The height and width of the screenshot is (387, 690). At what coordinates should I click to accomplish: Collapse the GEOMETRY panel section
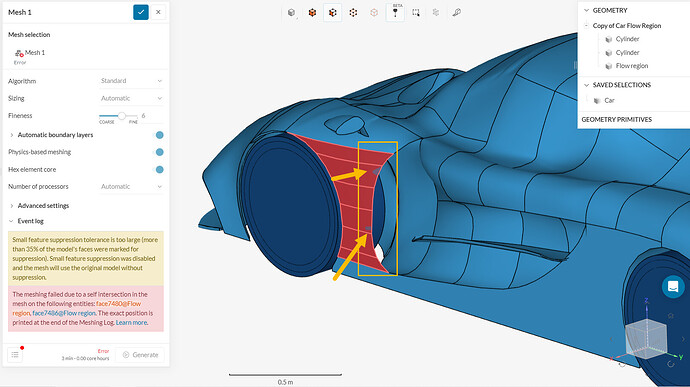click(586, 10)
